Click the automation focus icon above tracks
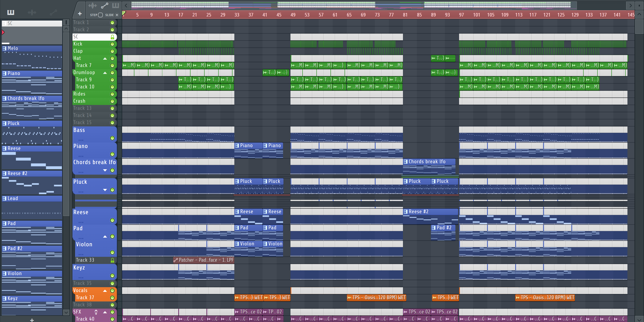This screenshot has width=644, height=322. pyautogui.click(x=104, y=6)
